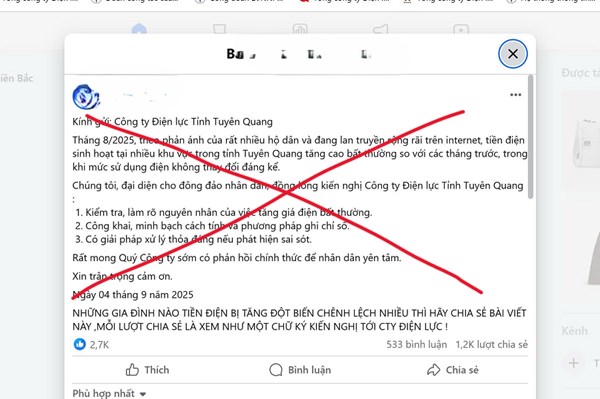This screenshot has width=600, height=399.
Task: Click line '3. Có giải pháp xử lý thỏa đáng'
Action: coord(193,239)
